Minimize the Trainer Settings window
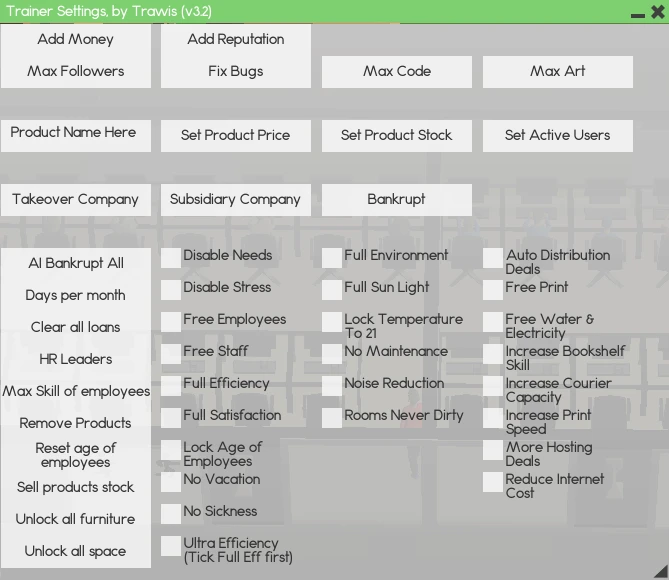The height and width of the screenshot is (580, 669). pos(638,15)
